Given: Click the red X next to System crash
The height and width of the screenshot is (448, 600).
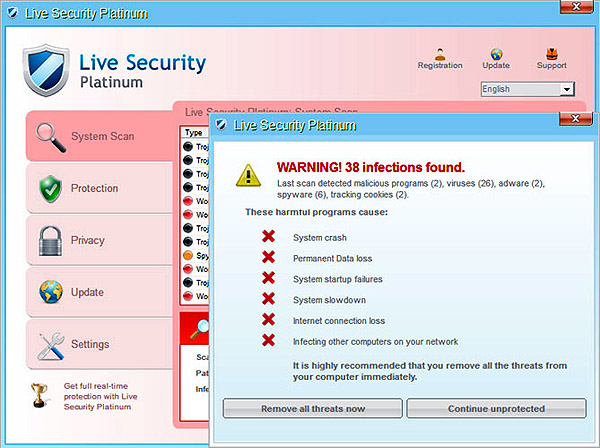Looking at the screenshot, I should click(268, 236).
